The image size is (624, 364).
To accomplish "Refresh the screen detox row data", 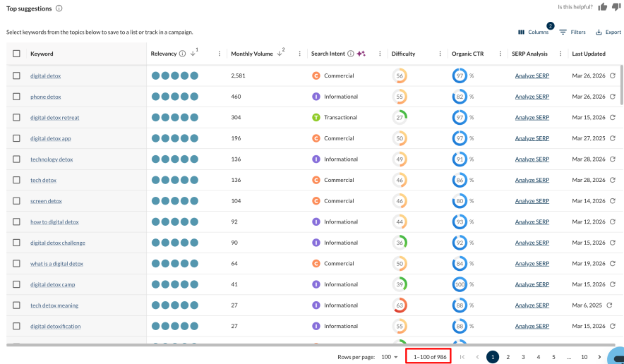I will click(613, 201).
